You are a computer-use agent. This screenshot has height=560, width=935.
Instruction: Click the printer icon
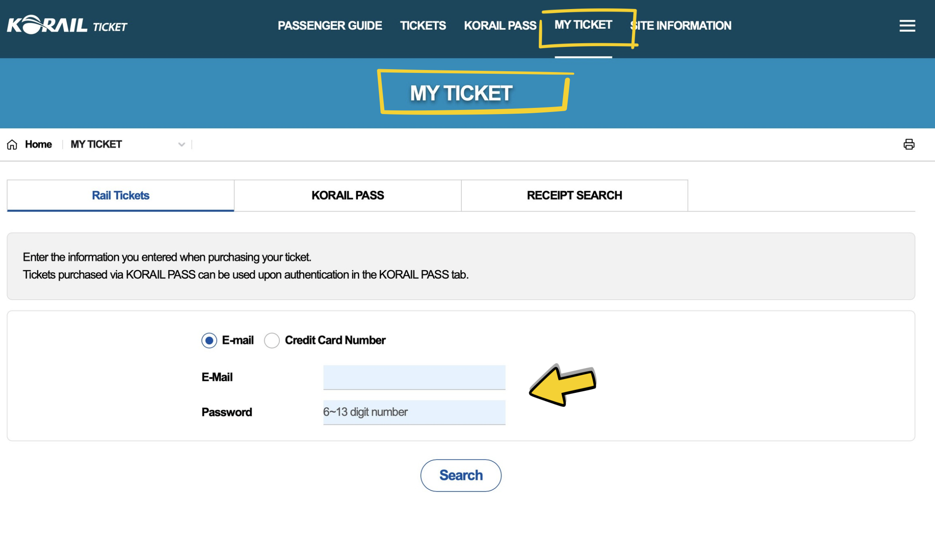(x=909, y=144)
